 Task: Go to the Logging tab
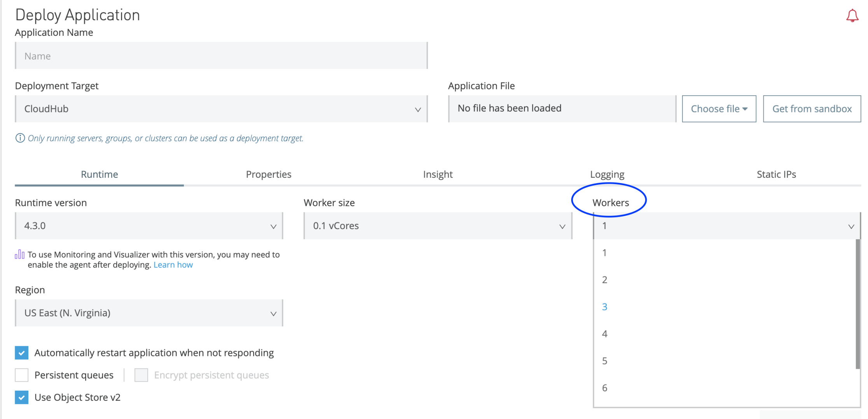(607, 175)
